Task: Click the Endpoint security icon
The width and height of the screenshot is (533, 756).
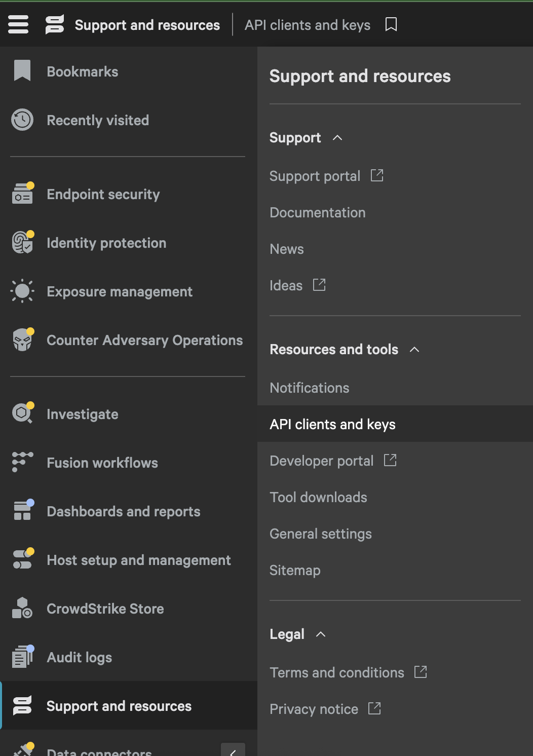Action: click(x=22, y=194)
